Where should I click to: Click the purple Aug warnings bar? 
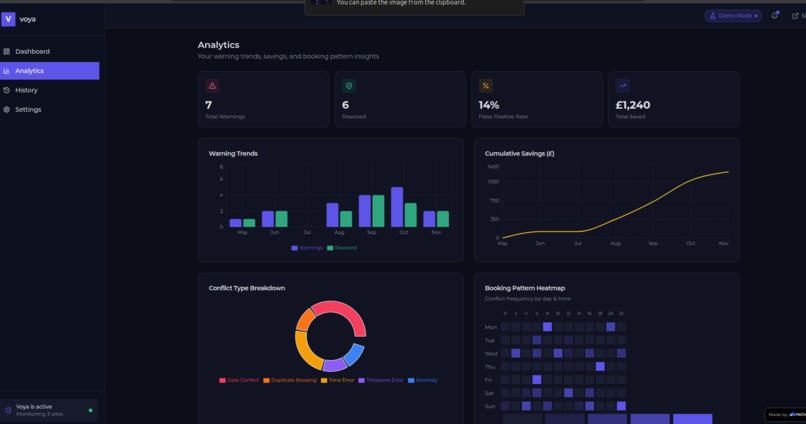pyautogui.click(x=333, y=215)
